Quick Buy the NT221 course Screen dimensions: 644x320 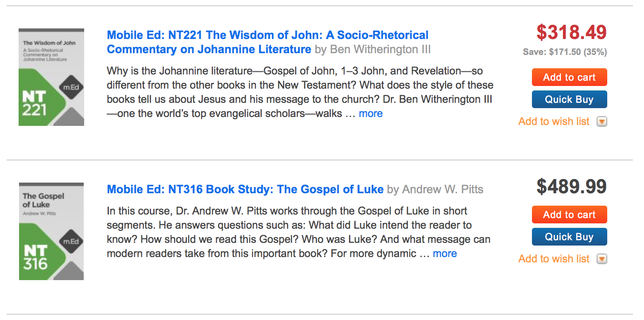(569, 99)
